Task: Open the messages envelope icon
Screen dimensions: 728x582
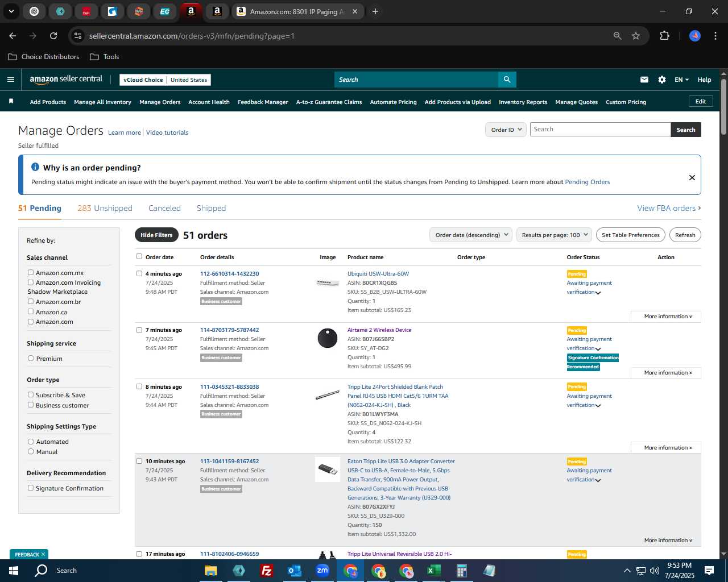Action: (x=644, y=80)
